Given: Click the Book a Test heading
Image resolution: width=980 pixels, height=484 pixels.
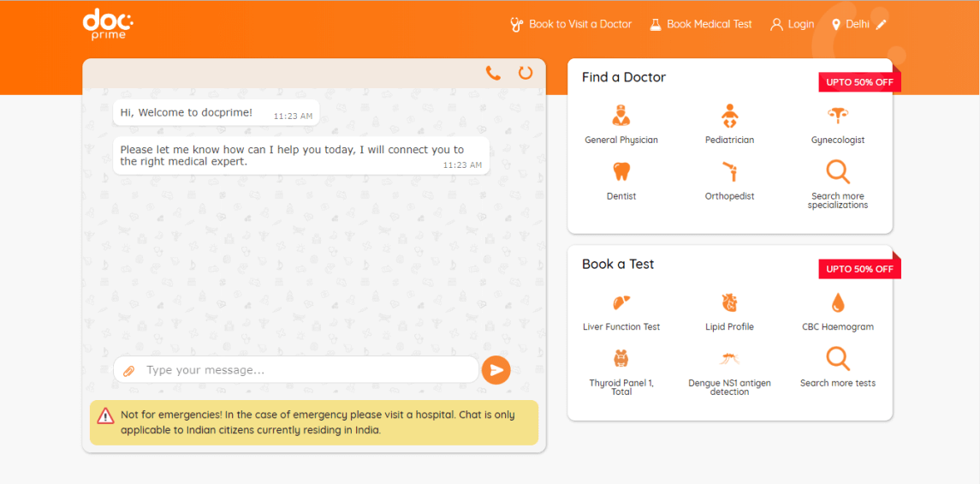Looking at the screenshot, I should point(618,265).
